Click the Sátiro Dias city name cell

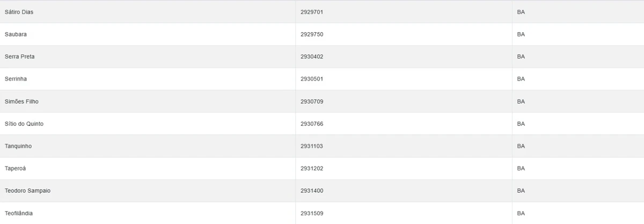point(19,12)
